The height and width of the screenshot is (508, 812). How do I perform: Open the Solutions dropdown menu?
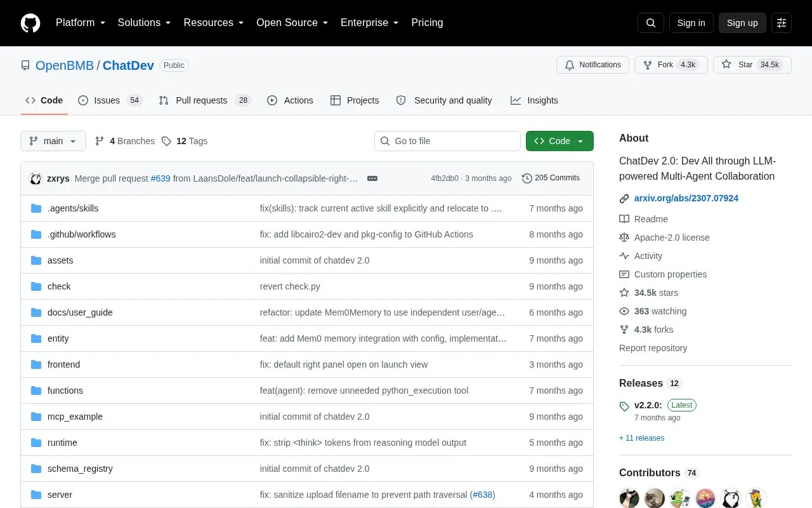click(144, 22)
